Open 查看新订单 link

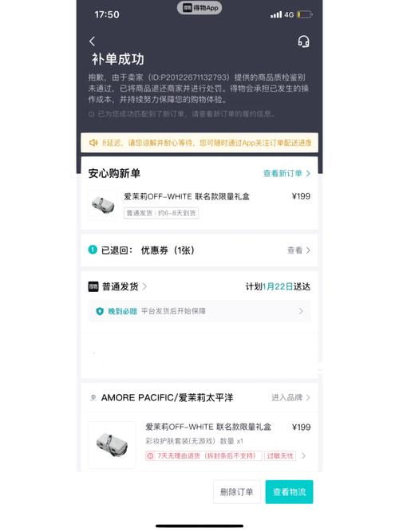pos(286,173)
